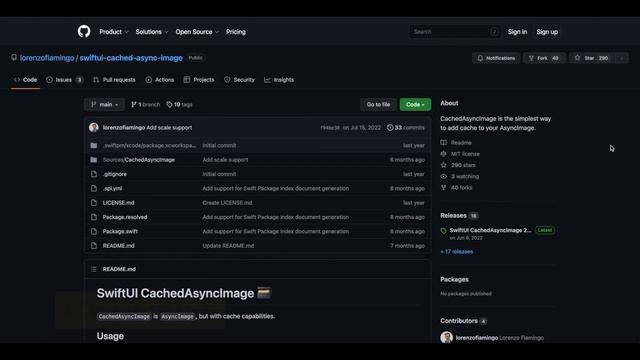View the 19 tags link
640x360 pixels.
(x=179, y=104)
